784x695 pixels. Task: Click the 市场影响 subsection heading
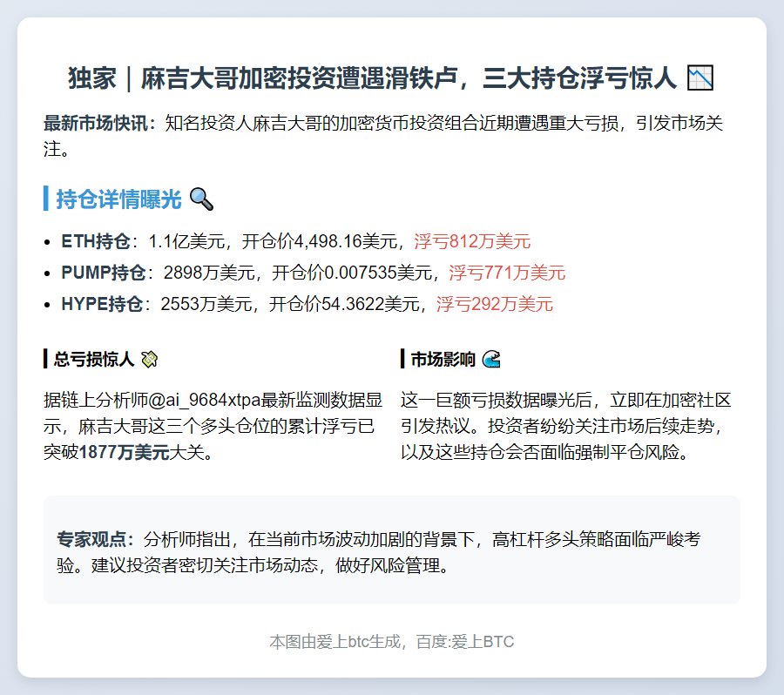tap(443, 359)
